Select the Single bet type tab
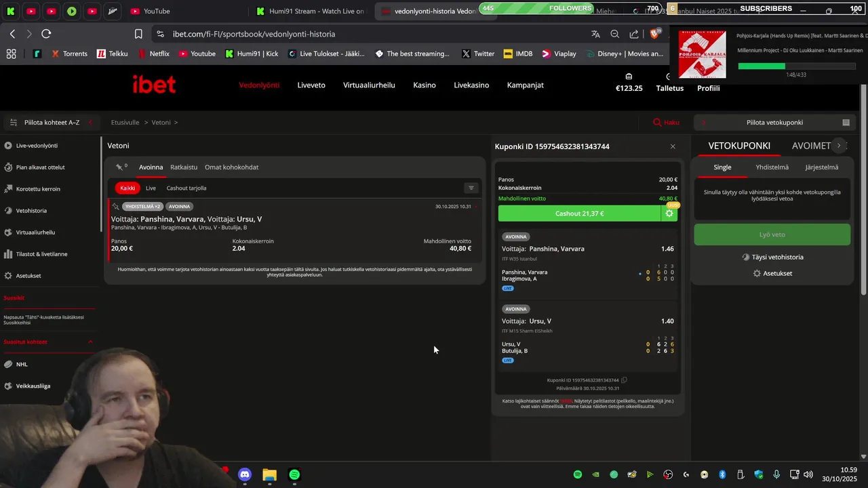Viewport: 868px width, 488px height. [722, 167]
